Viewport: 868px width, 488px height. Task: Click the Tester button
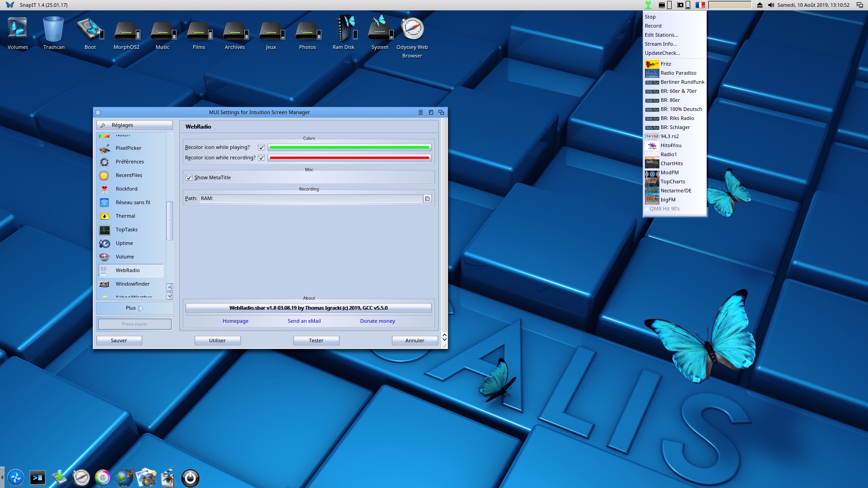coord(316,340)
